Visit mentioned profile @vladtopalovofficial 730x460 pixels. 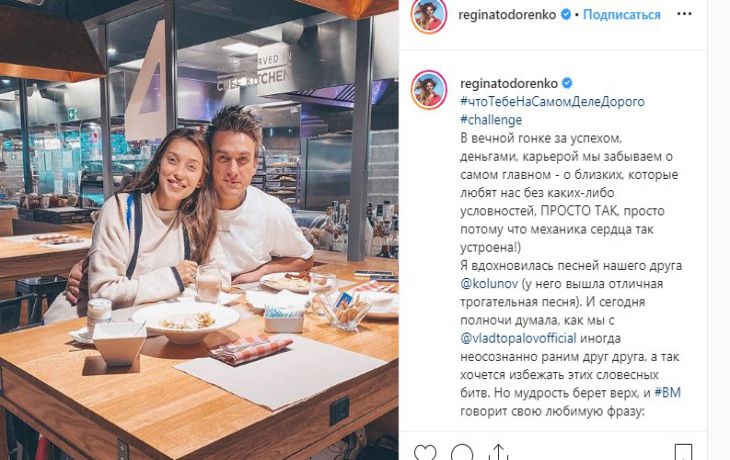click(518, 338)
